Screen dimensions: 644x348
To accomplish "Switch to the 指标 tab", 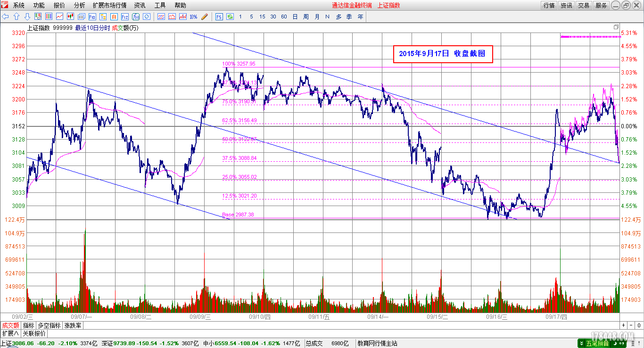I will (28, 325).
